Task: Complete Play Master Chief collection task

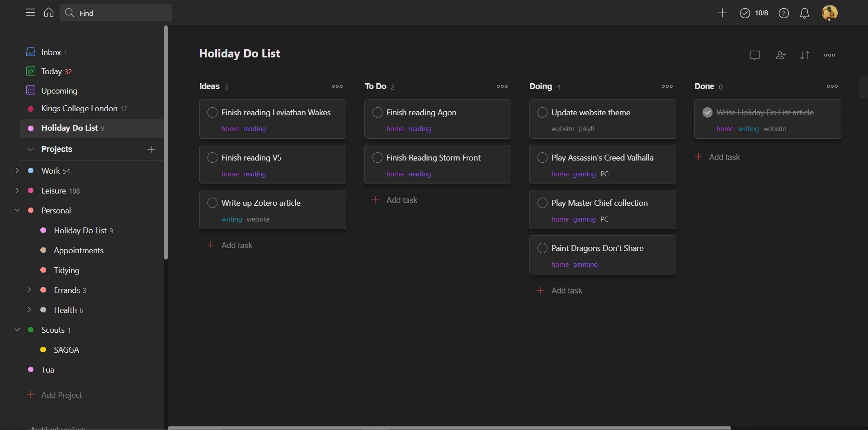Action: (542, 203)
